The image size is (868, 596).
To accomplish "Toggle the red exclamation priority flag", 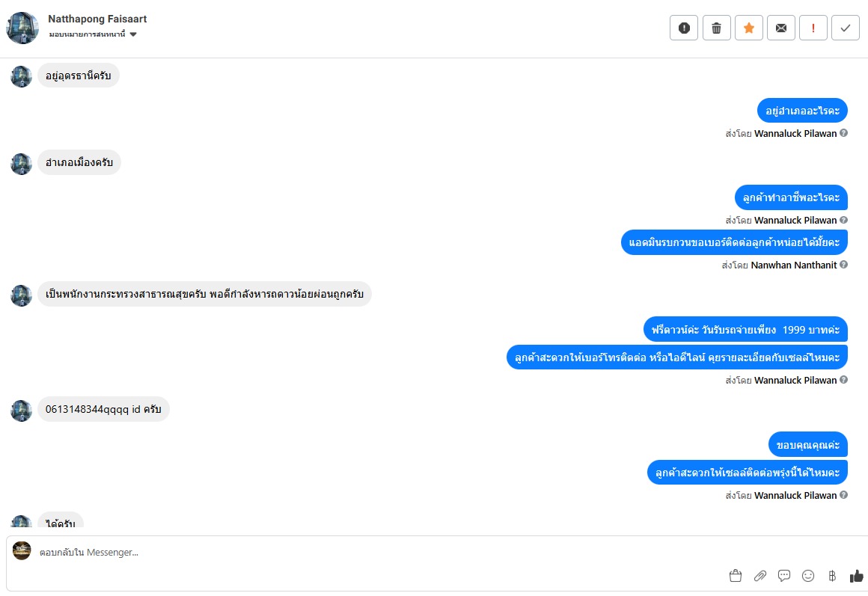I will coord(813,28).
